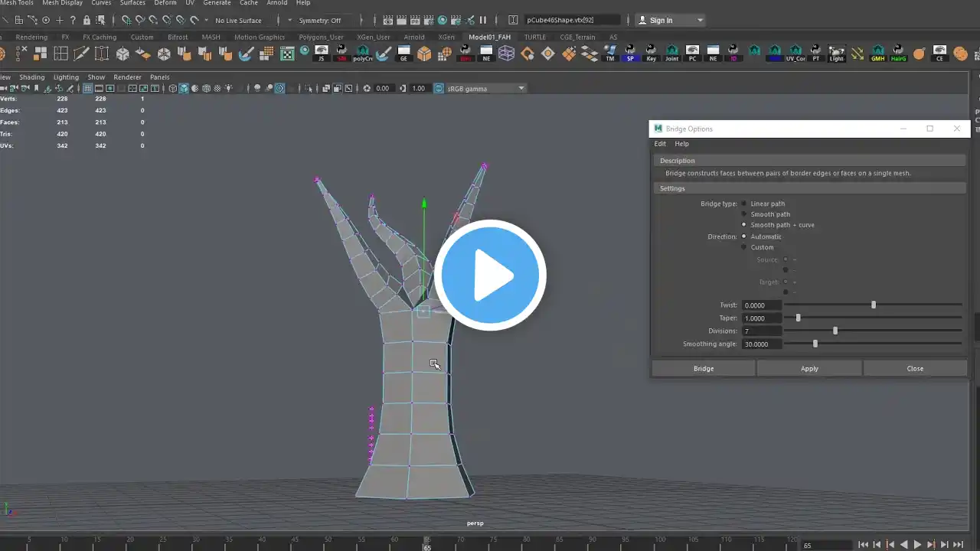The width and height of the screenshot is (980, 551).
Task: Click the HairG shelf icon
Action: pyautogui.click(x=898, y=54)
